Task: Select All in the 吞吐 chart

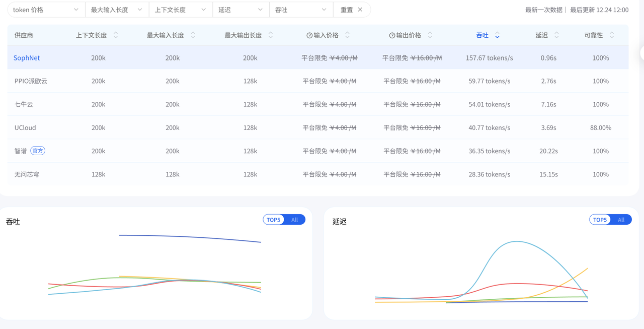Action: (295, 220)
